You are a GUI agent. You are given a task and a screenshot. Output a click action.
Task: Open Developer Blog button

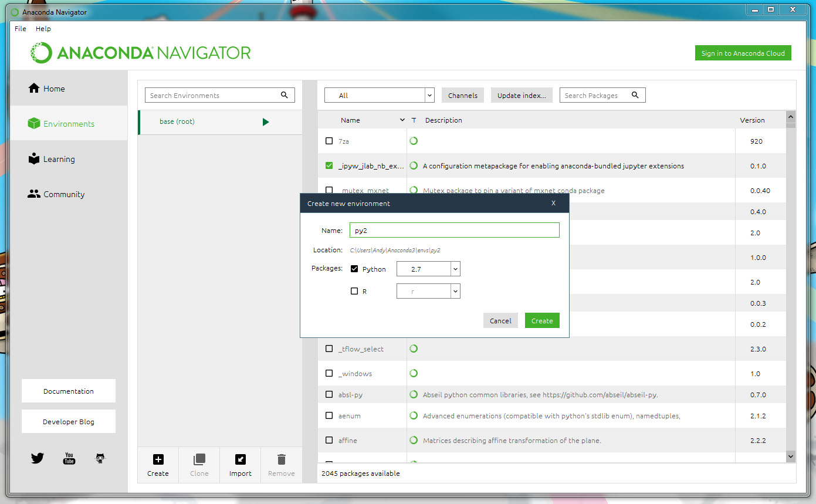coord(69,421)
